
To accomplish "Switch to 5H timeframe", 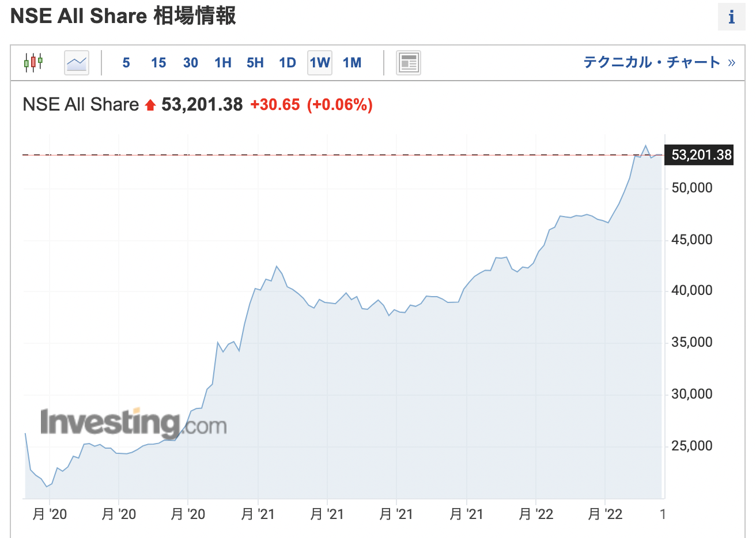I will point(255,63).
